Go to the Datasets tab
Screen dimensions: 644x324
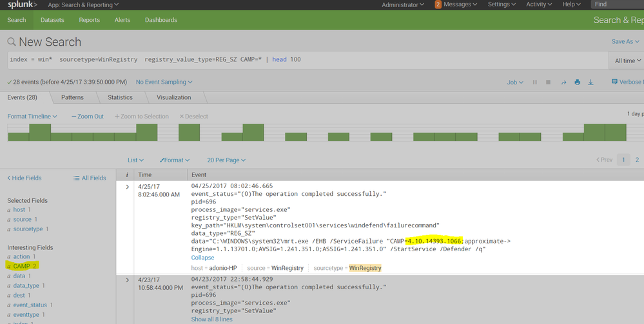click(52, 20)
